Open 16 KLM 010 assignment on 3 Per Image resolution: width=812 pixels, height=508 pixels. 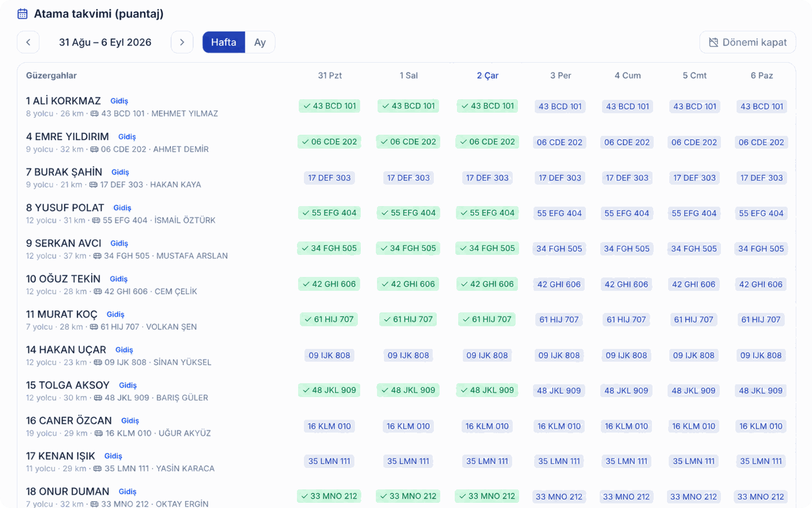point(559,426)
